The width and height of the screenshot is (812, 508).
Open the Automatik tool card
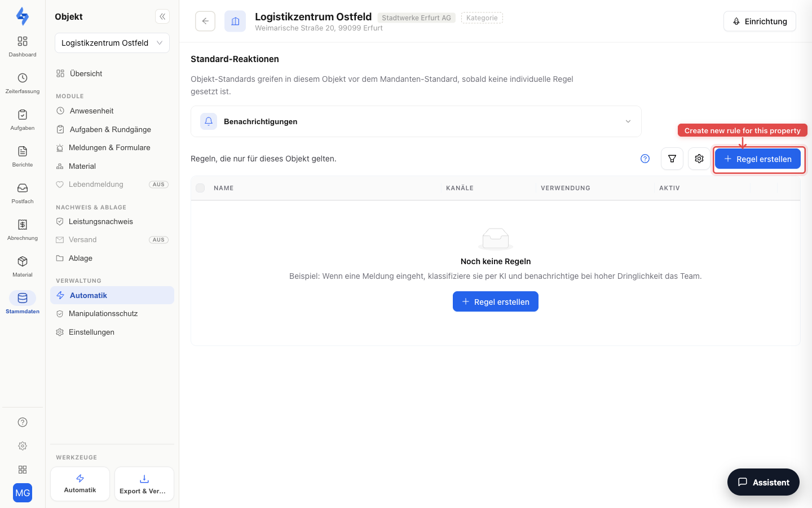tap(80, 484)
